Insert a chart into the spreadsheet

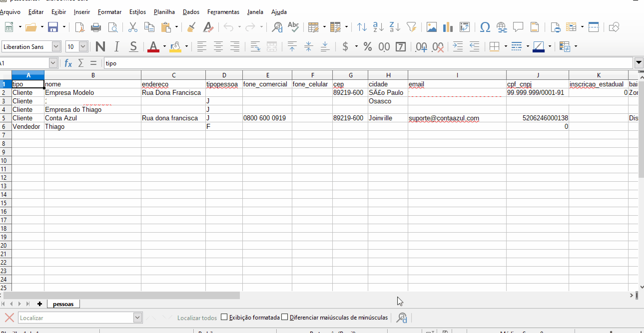tap(447, 26)
